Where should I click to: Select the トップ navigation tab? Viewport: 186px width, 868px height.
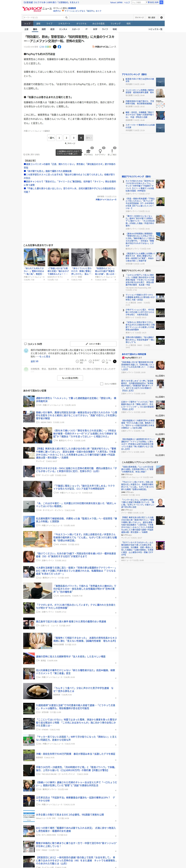[27, 24]
